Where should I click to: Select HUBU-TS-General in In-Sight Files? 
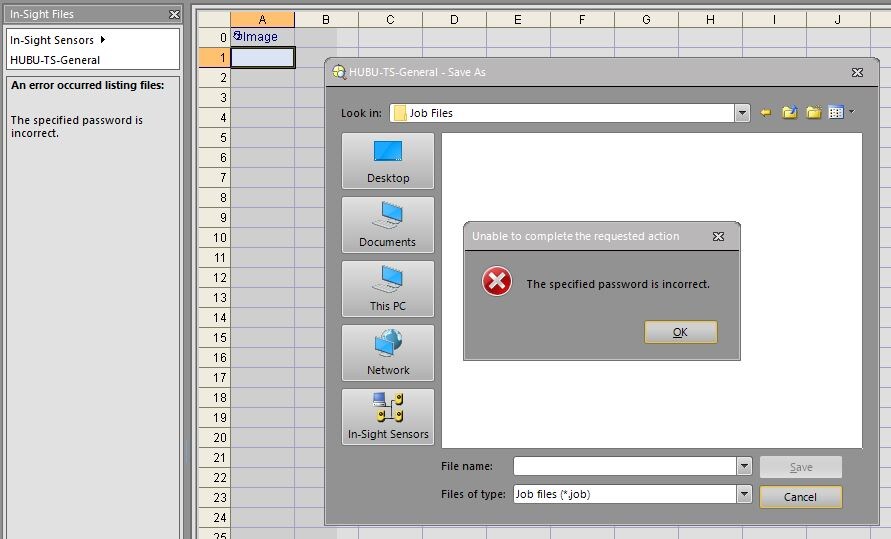pos(55,60)
